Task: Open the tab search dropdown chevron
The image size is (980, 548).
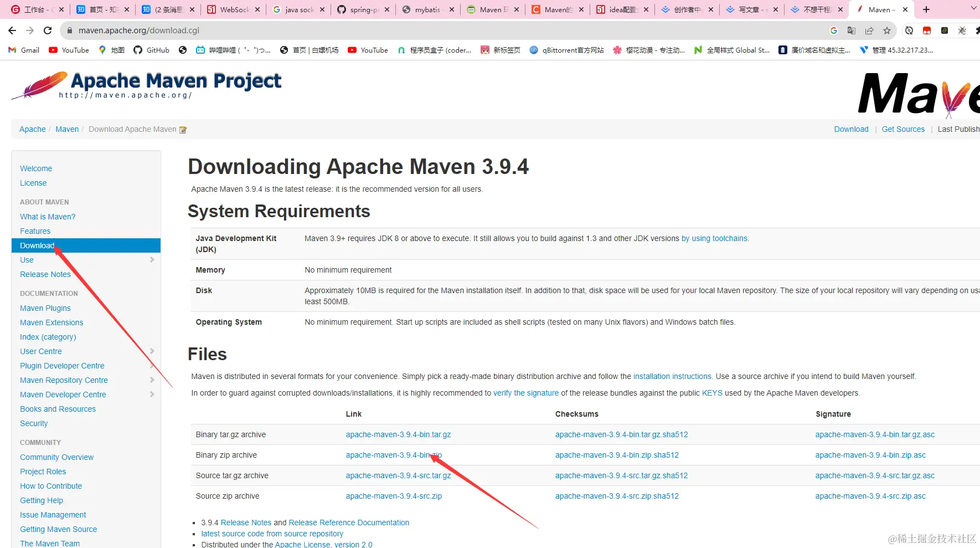Action: tap(974, 9)
